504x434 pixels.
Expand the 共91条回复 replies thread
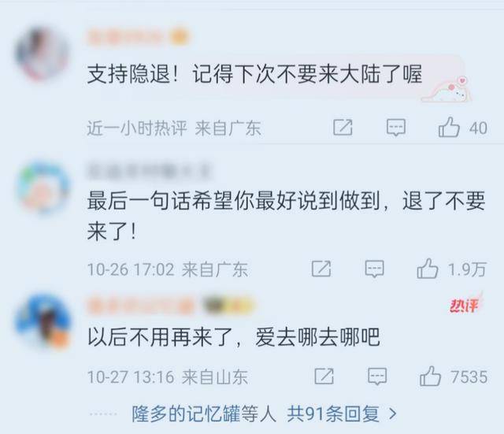point(333,414)
